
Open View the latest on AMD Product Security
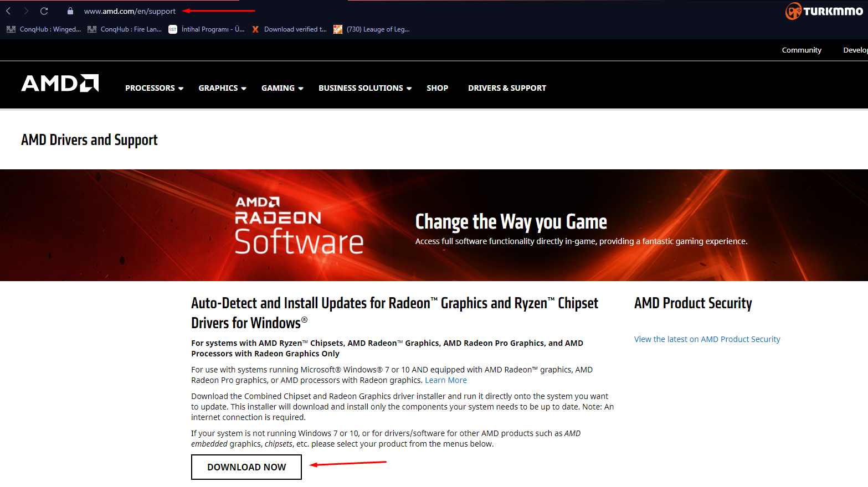click(707, 339)
